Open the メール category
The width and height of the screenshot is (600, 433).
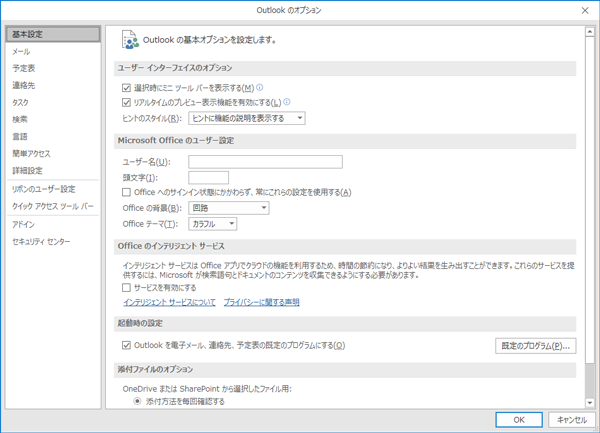pyautogui.click(x=53, y=51)
